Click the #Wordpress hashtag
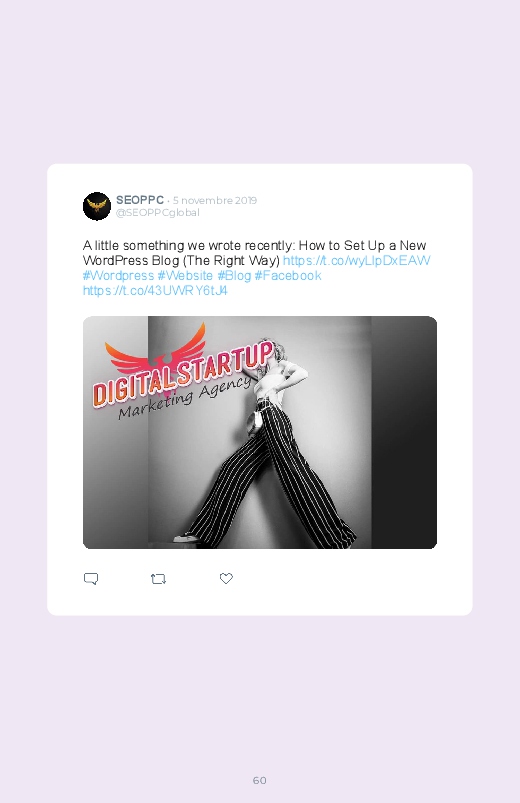520x803 pixels. tap(118, 276)
